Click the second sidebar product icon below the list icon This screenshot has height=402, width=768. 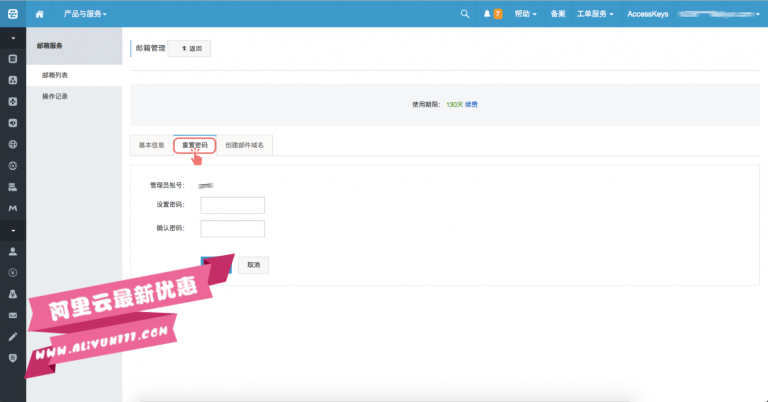(x=13, y=80)
